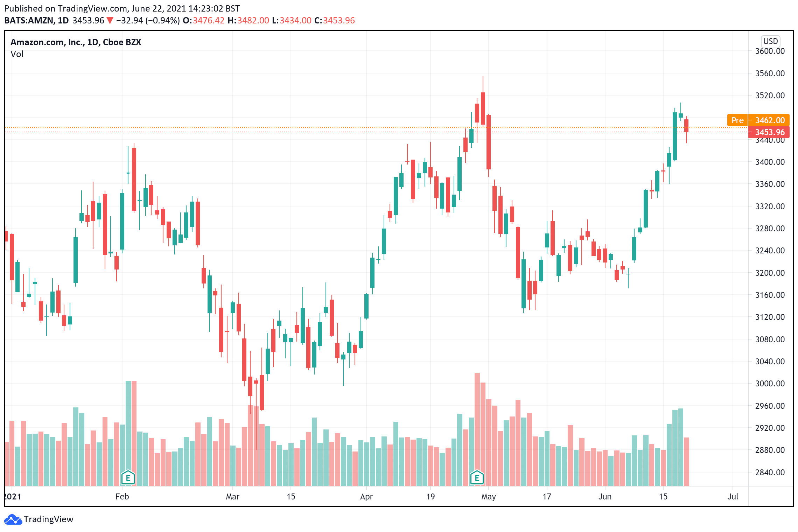
Task: Click the BATS:AMZN, 1D header symbol
Action: pos(36,20)
